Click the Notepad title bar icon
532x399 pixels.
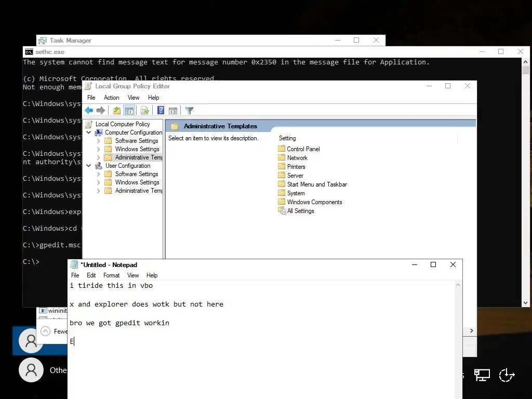pyautogui.click(x=74, y=264)
